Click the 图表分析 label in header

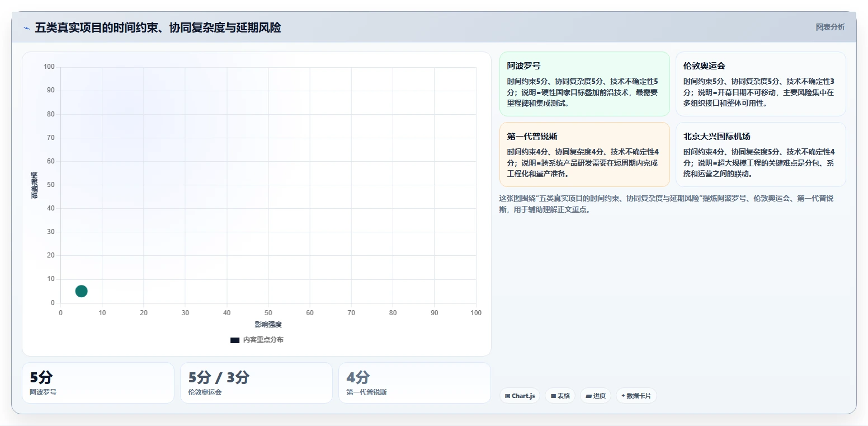[x=830, y=27]
